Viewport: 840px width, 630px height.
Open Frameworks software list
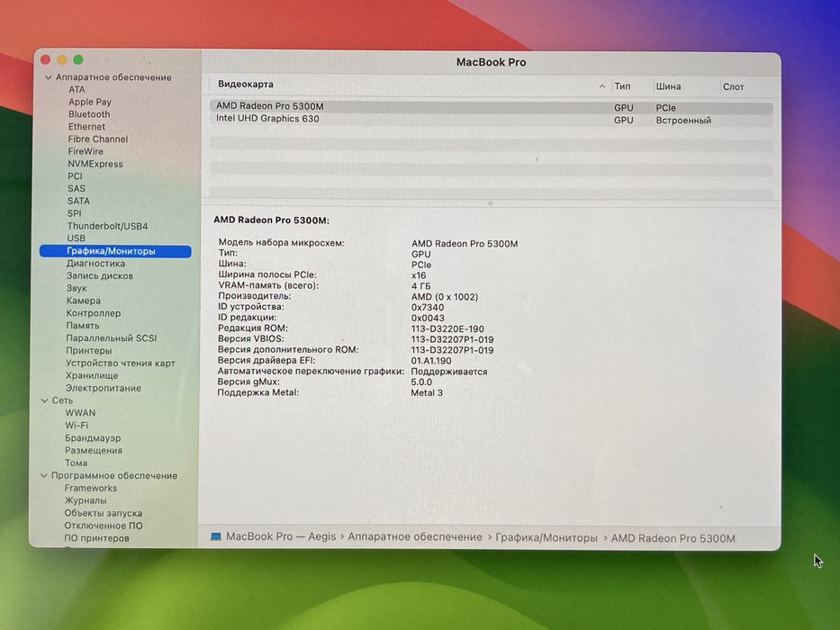(x=91, y=488)
